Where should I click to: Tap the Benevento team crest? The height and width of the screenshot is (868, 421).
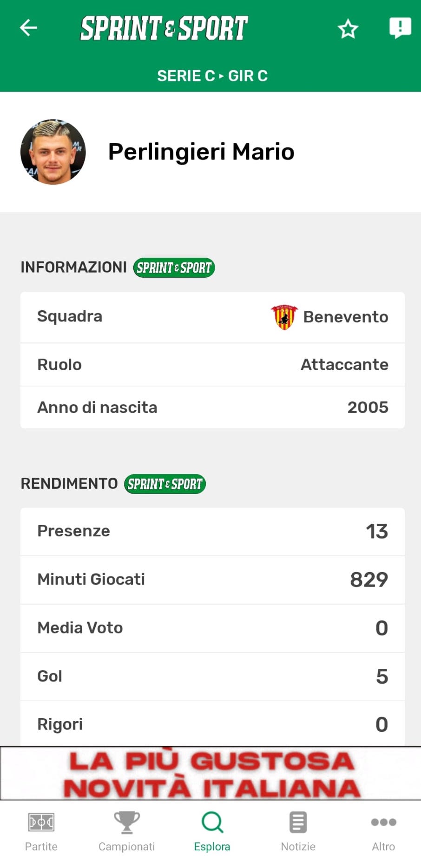(x=284, y=317)
